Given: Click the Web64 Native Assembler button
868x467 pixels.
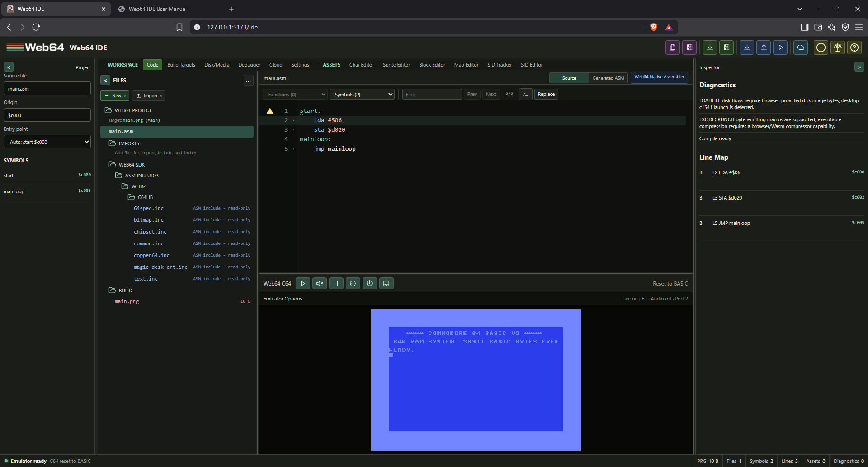Looking at the screenshot, I should tap(659, 77).
